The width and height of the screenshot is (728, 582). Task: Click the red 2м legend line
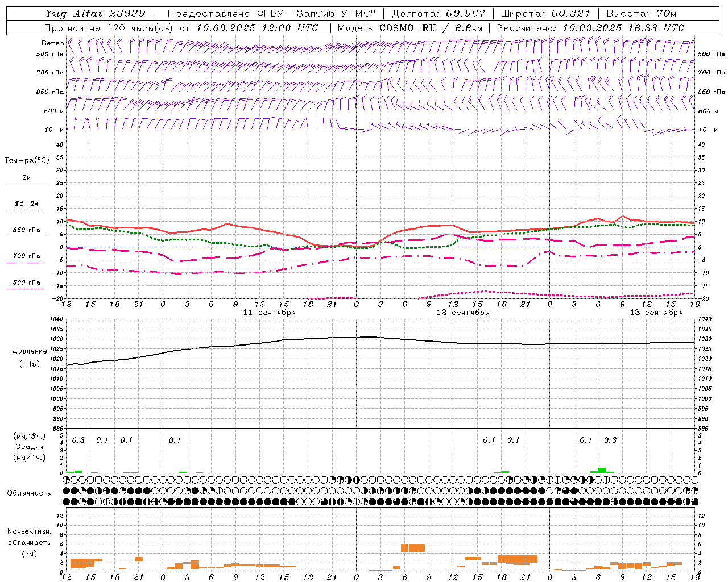point(26,184)
